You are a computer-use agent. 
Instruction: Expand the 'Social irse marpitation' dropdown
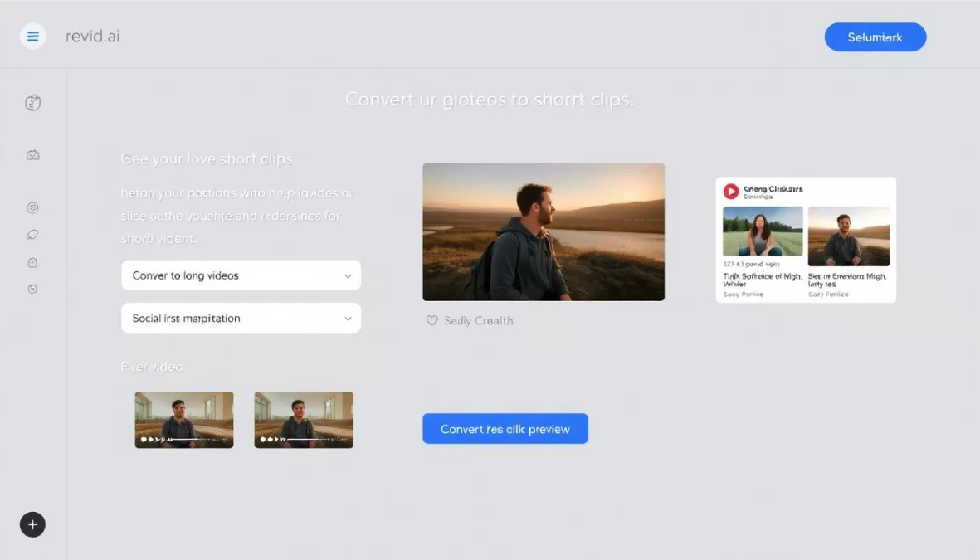click(x=241, y=318)
